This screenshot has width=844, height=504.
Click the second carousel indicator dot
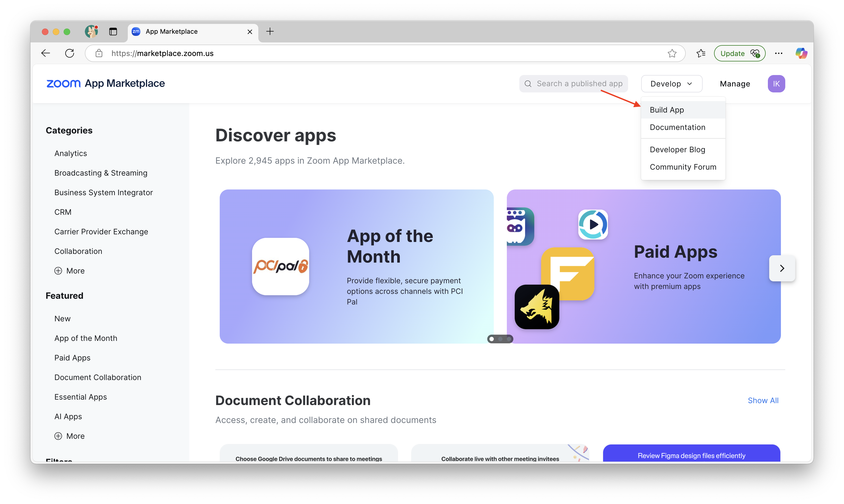[500, 339]
